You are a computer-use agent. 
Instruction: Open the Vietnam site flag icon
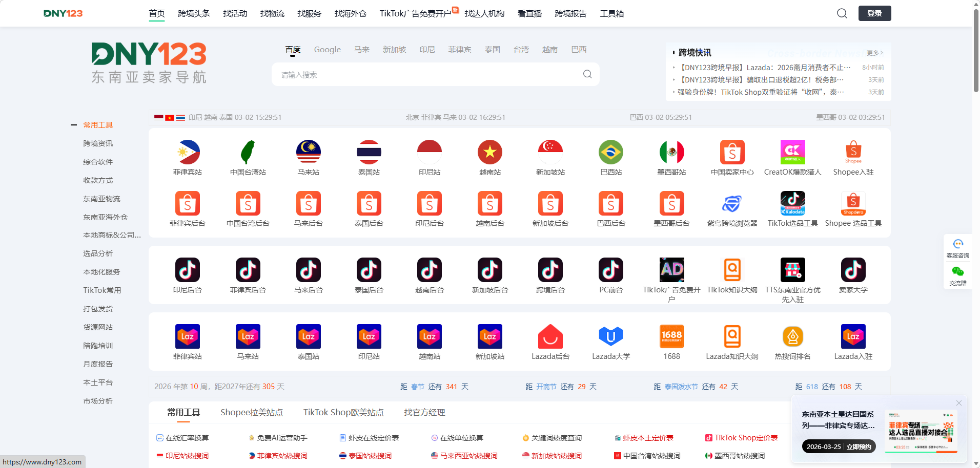tap(490, 152)
